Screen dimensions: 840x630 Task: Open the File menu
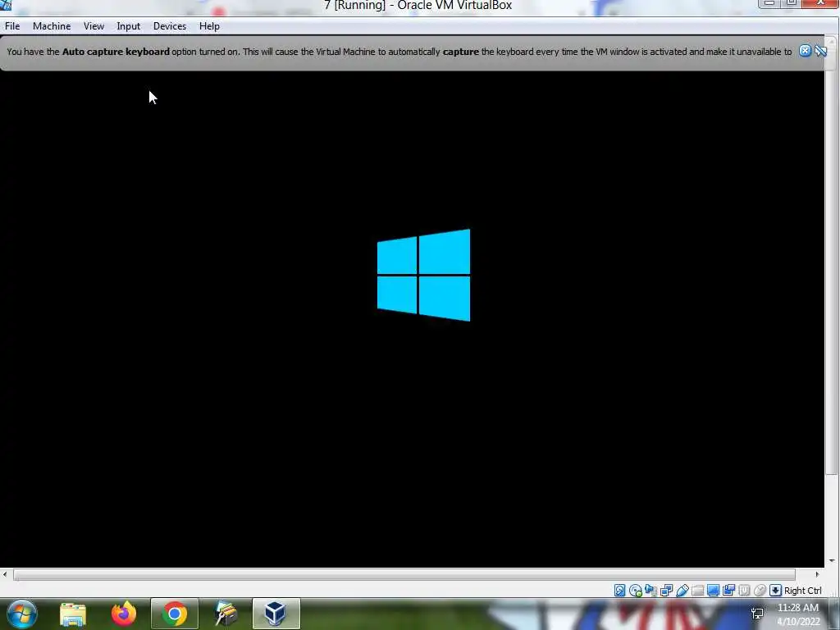(12, 26)
